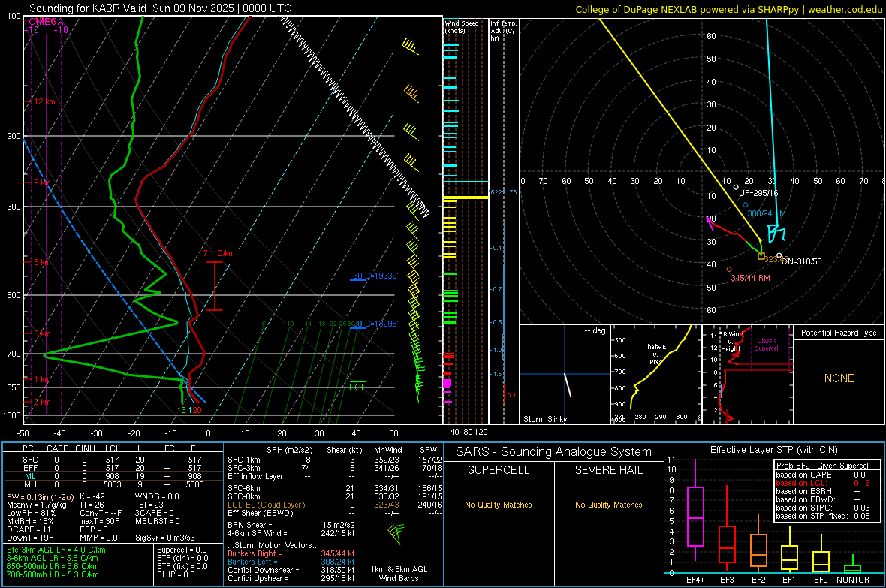Click the SigSvr = 0 m3/s3 value
Image resolution: width=886 pixels, height=588 pixels.
(x=165, y=538)
